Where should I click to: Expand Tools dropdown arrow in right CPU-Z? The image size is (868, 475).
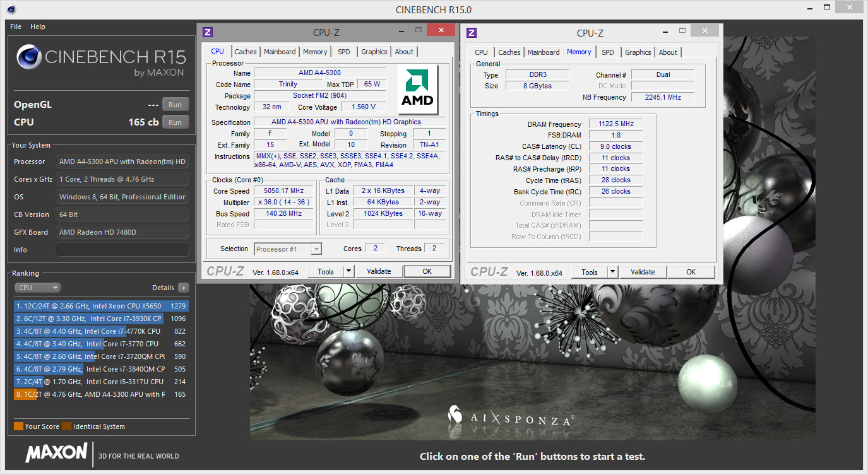coord(612,272)
